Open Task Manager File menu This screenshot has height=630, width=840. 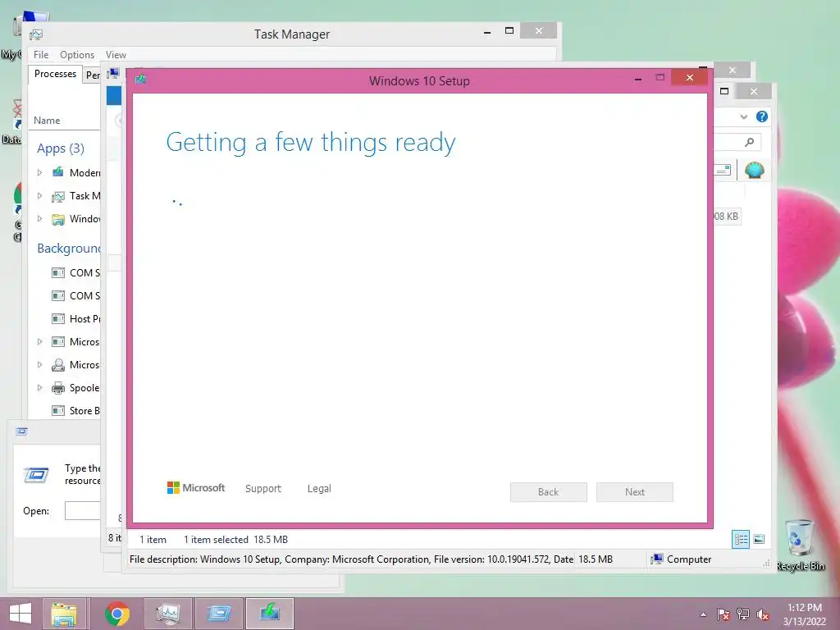[x=41, y=55]
